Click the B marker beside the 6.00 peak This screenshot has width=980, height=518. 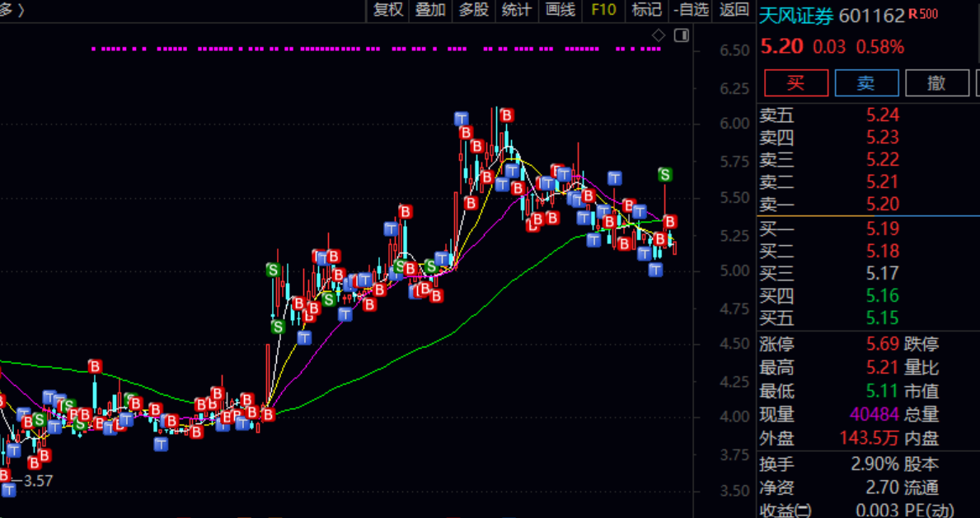coord(507,115)
